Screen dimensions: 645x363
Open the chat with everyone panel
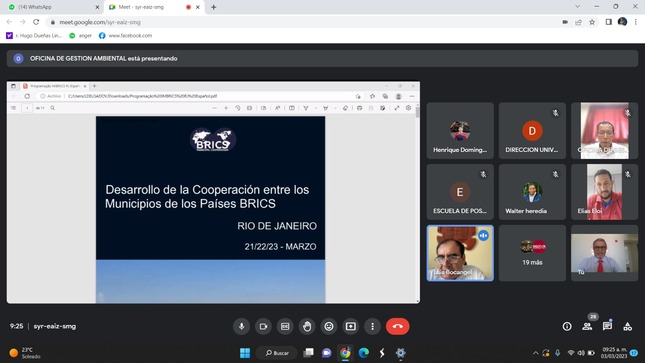(607, 326)
